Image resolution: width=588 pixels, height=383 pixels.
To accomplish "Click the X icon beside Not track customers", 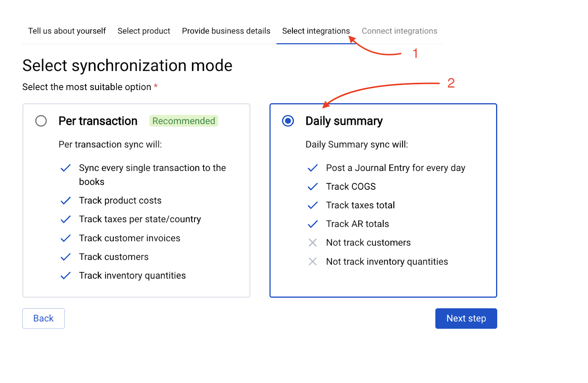I will (x=313, y=243).
